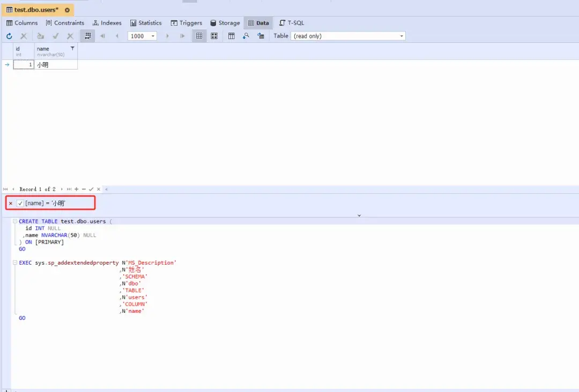Viewport: 579px width, 392px height.
Task: Click the paginal data fetch mode icon
Action: [x=87, y=36]
